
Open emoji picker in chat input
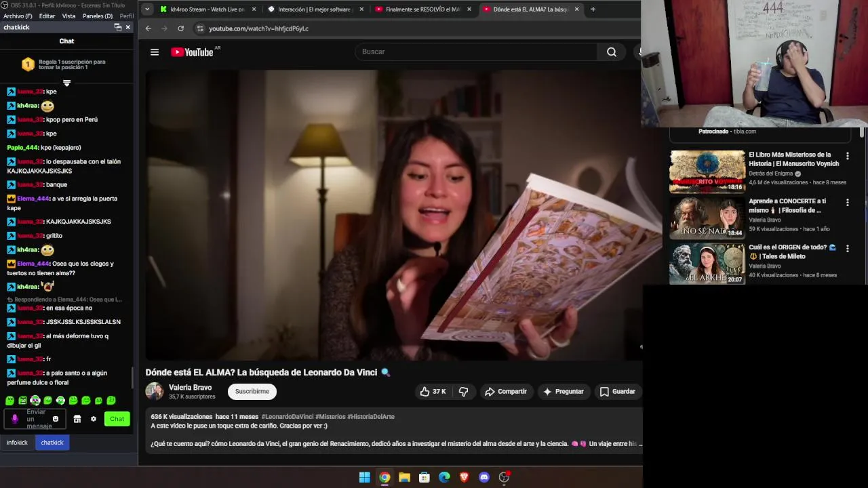[x=56, y=419]
